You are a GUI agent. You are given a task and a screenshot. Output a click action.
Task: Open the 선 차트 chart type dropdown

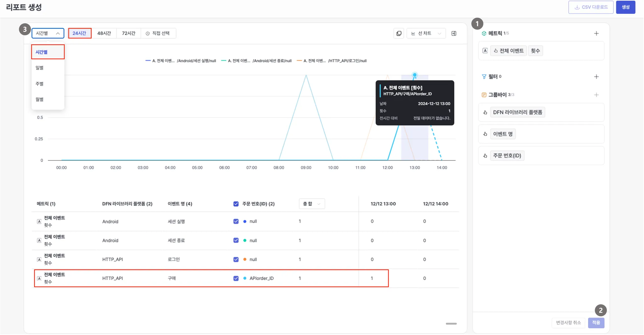coord(426,33)
